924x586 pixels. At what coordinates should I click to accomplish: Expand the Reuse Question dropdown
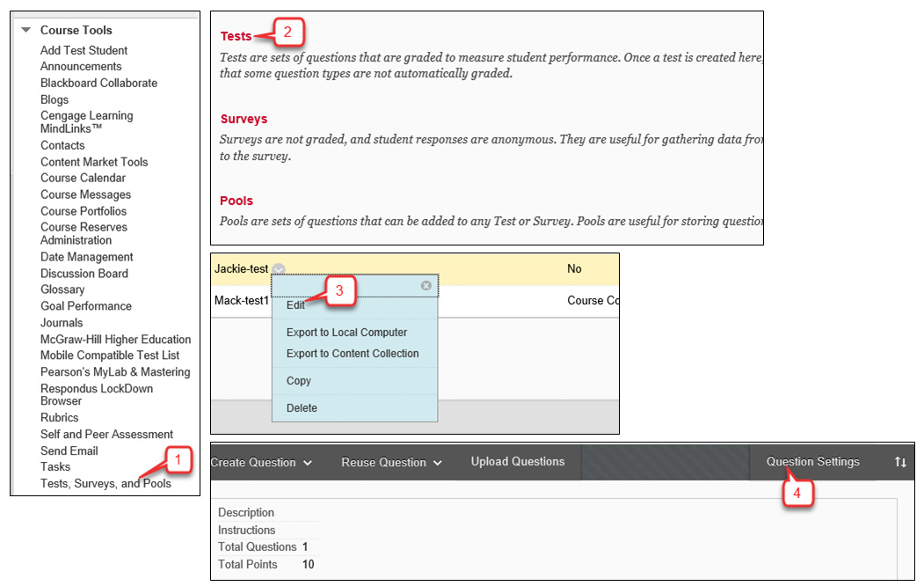pyautogui.click(x=391, y=463)
